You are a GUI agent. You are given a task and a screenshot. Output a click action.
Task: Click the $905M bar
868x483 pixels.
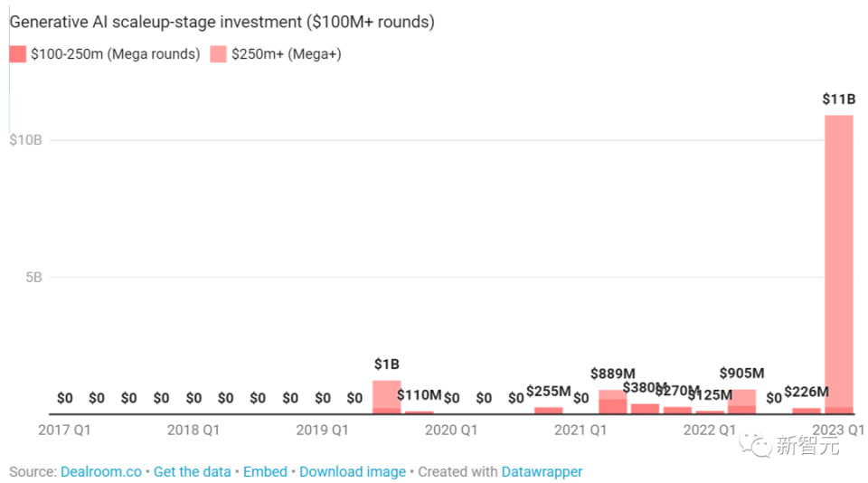click(x=741, y=402)
